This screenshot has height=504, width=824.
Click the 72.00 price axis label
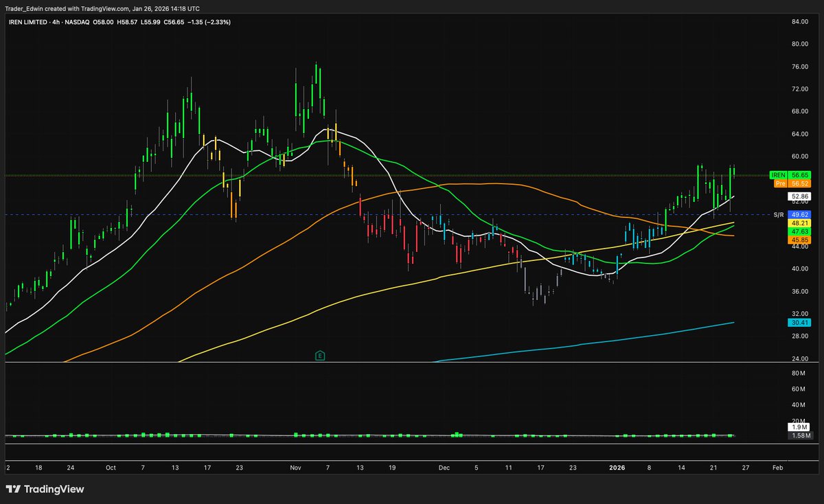click(x=800, y=89)
